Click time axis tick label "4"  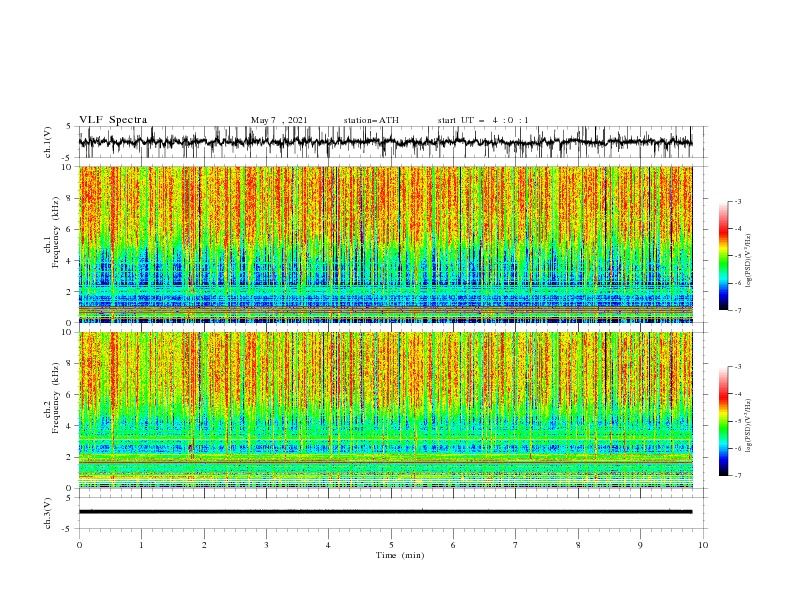(x=329, y=545)
